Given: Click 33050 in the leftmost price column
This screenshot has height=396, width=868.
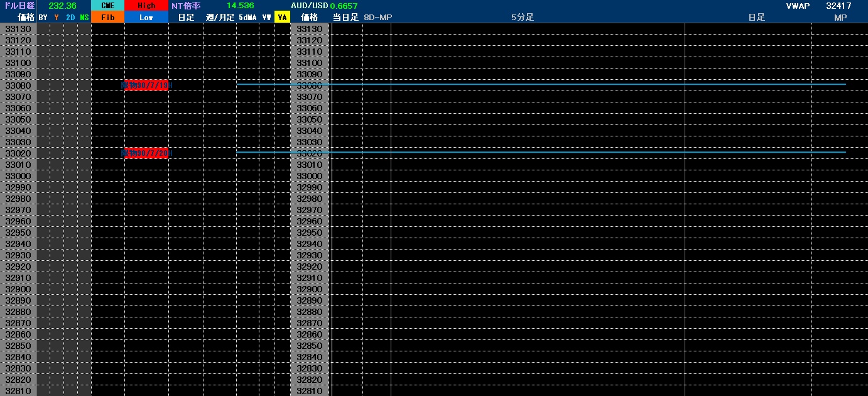Looking at the screenshot, I should click(x=18, y=120).
